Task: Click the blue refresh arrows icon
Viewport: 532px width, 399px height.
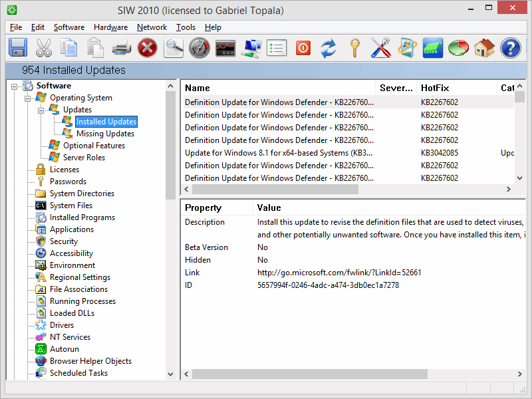Action: 329,48
